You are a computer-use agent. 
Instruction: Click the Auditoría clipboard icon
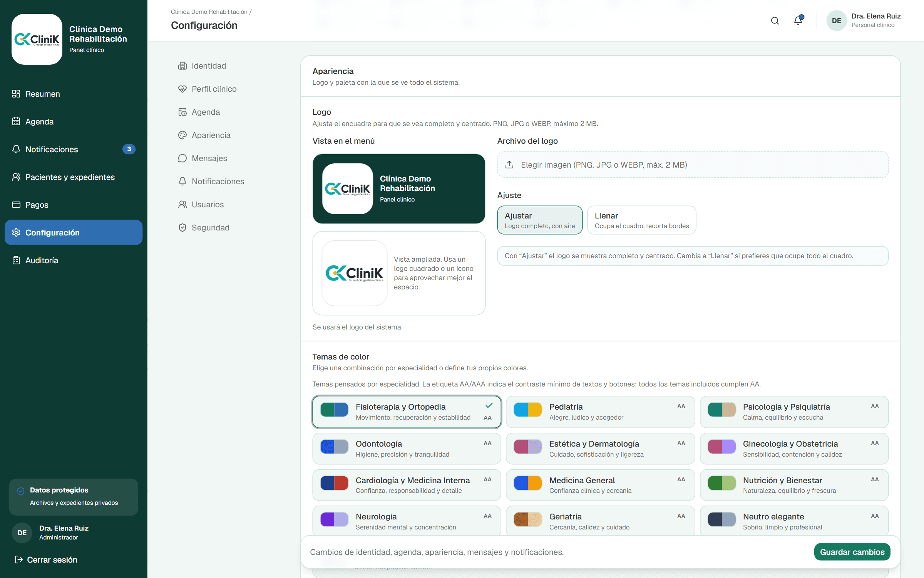click(x=16, y=260)
